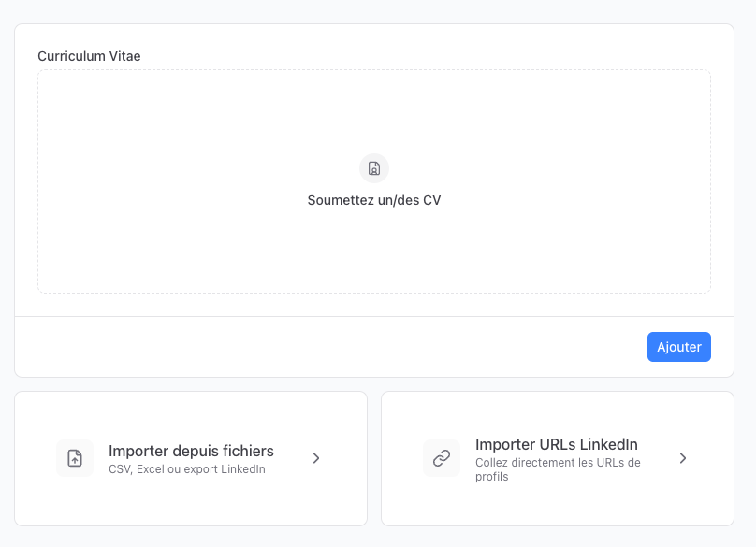Click the "Soumettez un/des CV" text
Viewport: 756px width, 547px height.
tap(374, 200)
